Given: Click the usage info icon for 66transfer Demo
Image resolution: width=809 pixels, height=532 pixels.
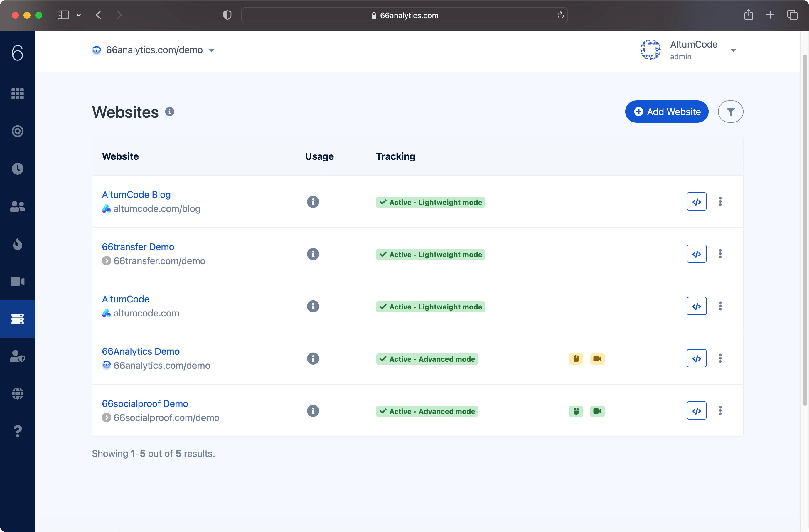Looking at the screenshot, I should click(x=313, y=254).
